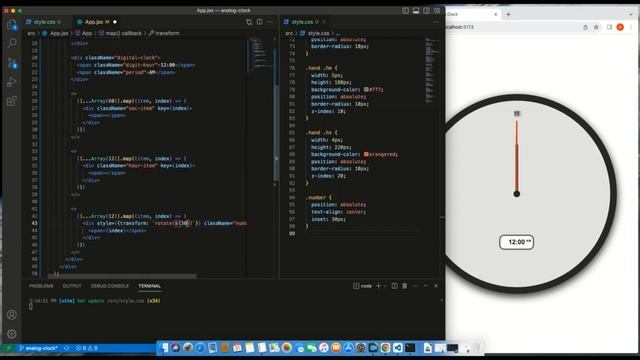Open the remote window indicator in the status bar
Viewport: 640px width, 360px height.
8,348
